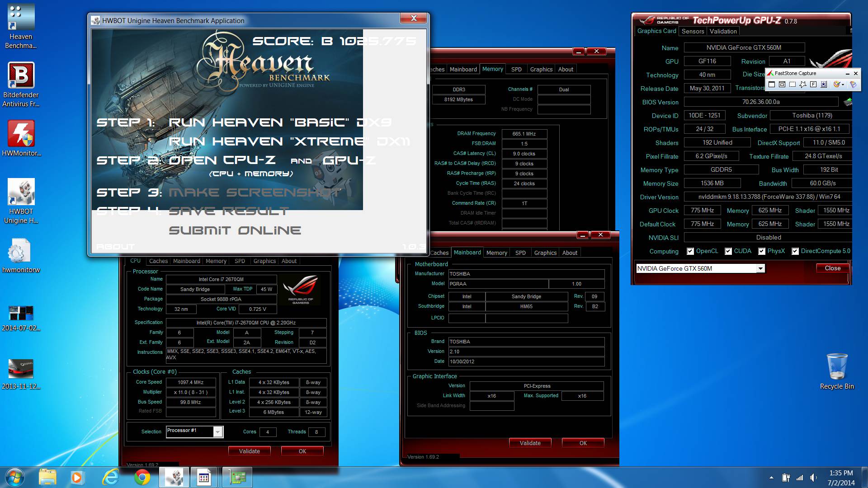The width and height of the screenshot is (868, 488).
Task: Select FastStone Rectangular Region capture tool
Action: (793, 84)
